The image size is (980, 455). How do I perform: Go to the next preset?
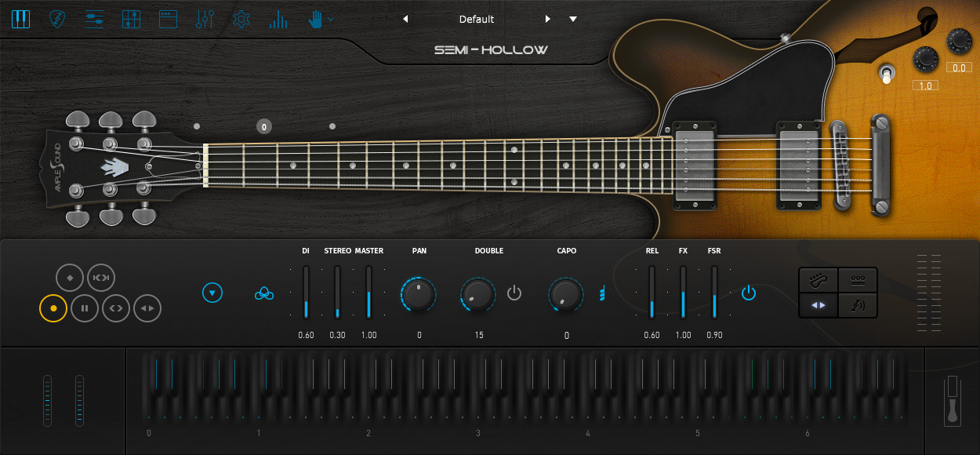tap(548, 19)
